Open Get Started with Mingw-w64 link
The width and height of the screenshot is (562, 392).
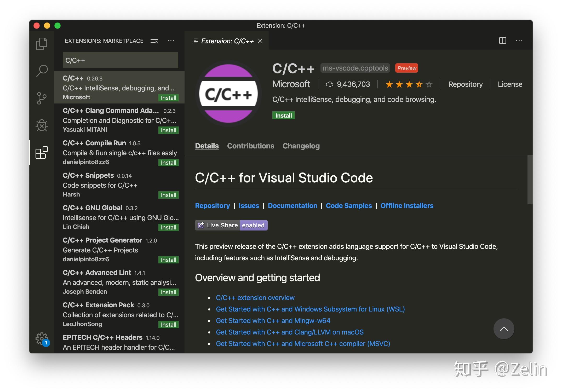pyautogui.click(x=273, y=321)
